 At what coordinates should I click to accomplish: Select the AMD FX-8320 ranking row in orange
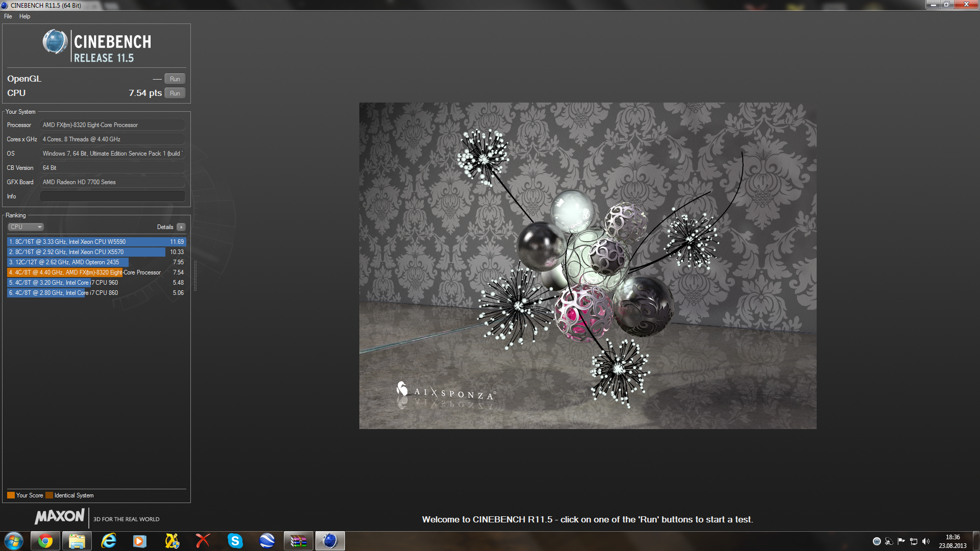click(x=96, y=272)
